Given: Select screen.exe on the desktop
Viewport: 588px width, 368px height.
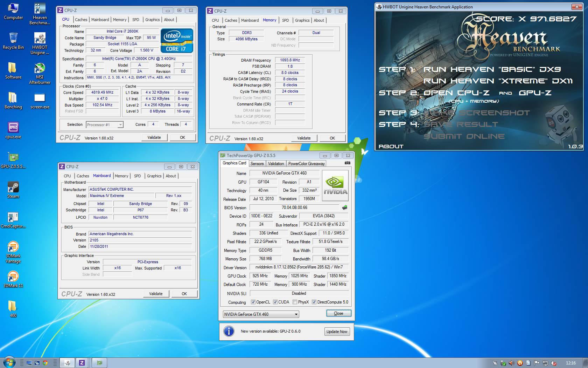Looking at the screenshot, I should 40,101.
